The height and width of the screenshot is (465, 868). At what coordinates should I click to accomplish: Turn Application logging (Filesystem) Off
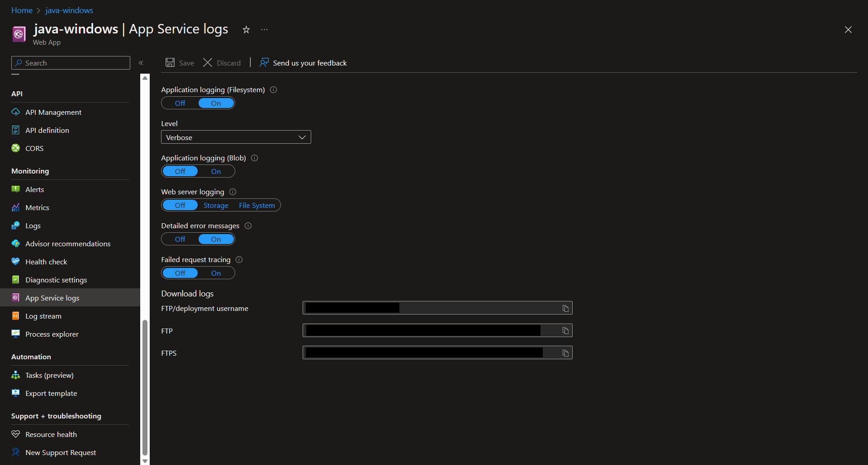point(180,103)
